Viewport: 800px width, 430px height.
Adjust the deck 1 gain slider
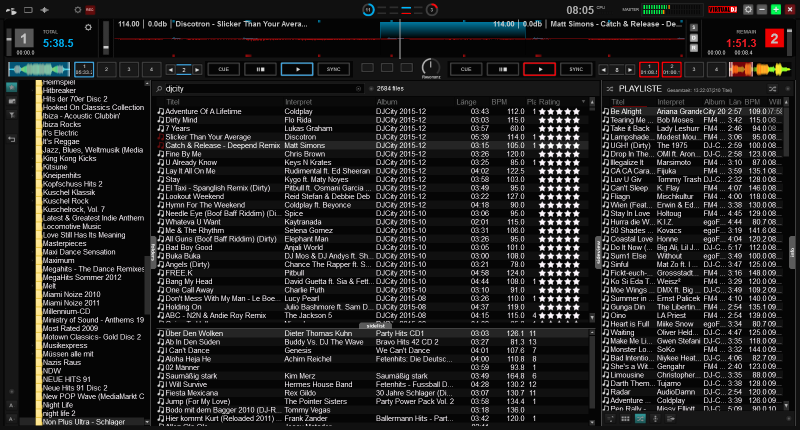106,38
